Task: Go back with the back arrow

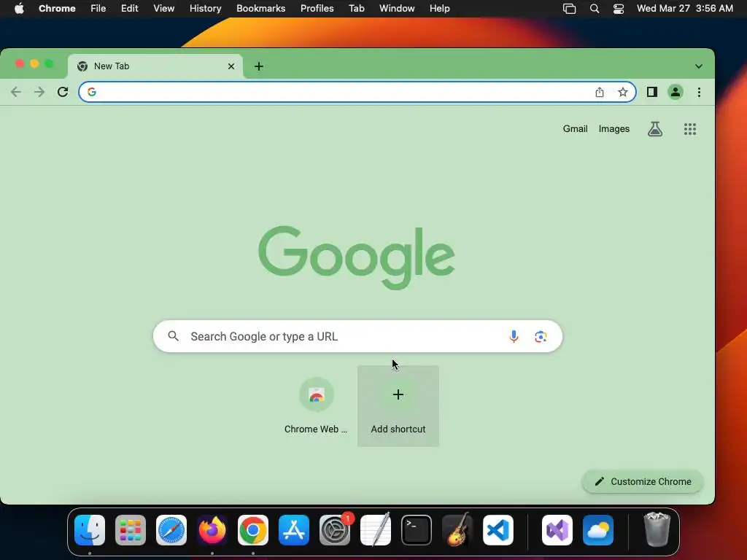Action: click(16, 92)
